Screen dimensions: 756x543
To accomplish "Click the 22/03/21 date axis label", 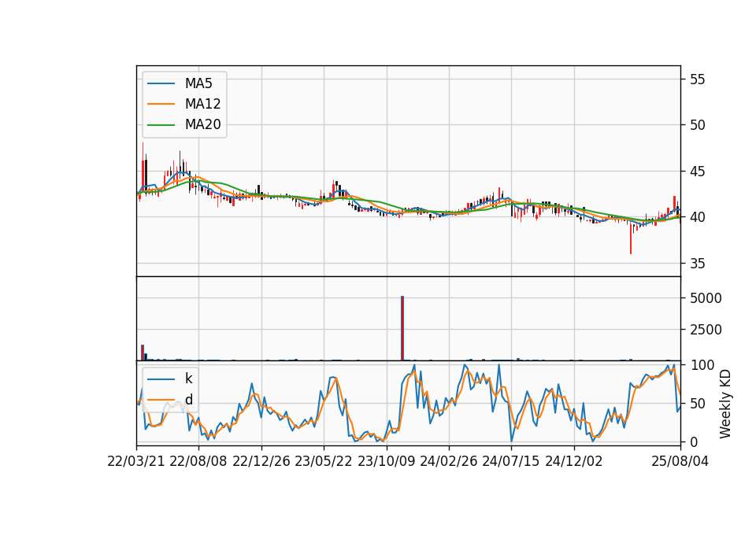I will (x=136, y=461).
